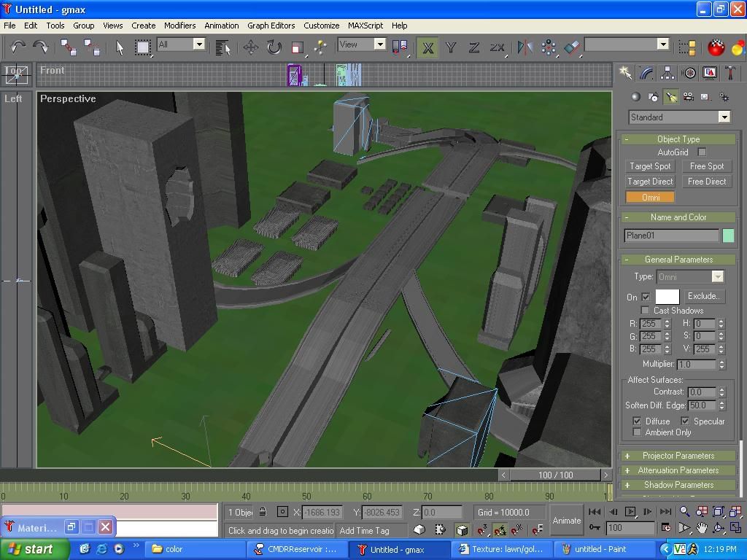The image size is (747, 560).
Task: Open the Modify panel tab
Action: pos(646,73)
